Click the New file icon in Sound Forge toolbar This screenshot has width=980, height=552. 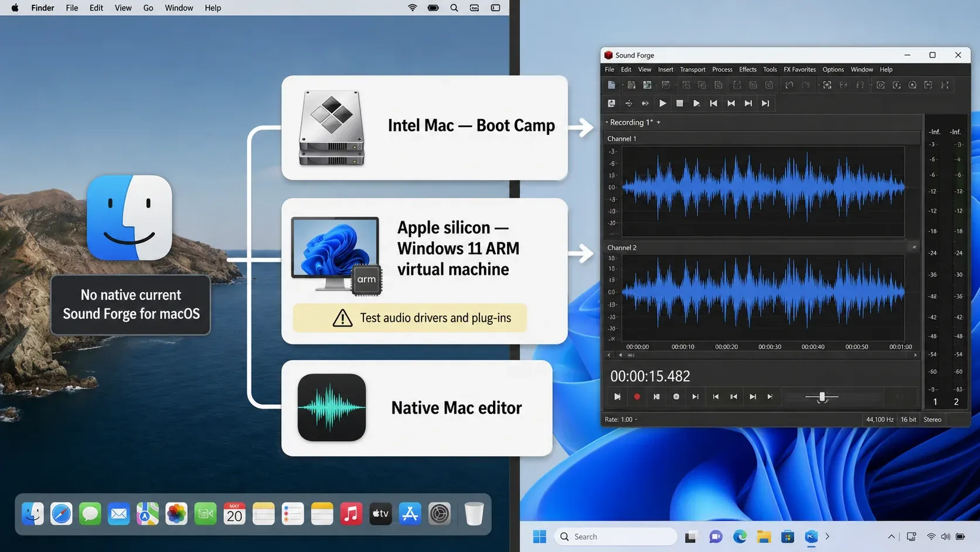click(611, 85)
